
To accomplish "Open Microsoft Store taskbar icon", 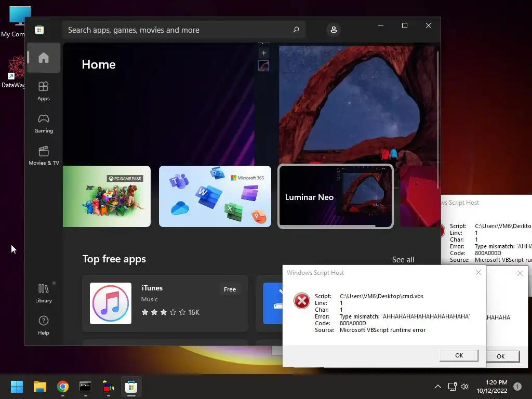I will coord(131,387).
